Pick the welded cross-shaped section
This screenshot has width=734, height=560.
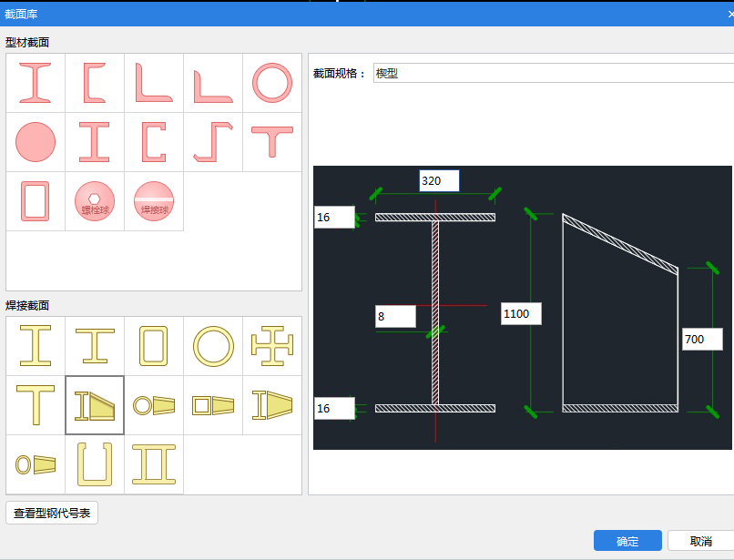point(272,346)
